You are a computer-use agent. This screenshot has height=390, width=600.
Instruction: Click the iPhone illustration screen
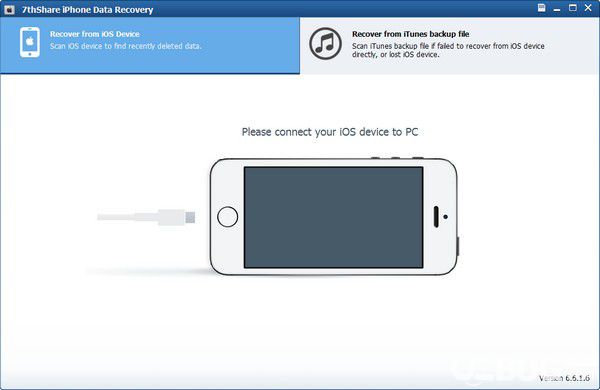pyautogui.click(x=334, y=217)
